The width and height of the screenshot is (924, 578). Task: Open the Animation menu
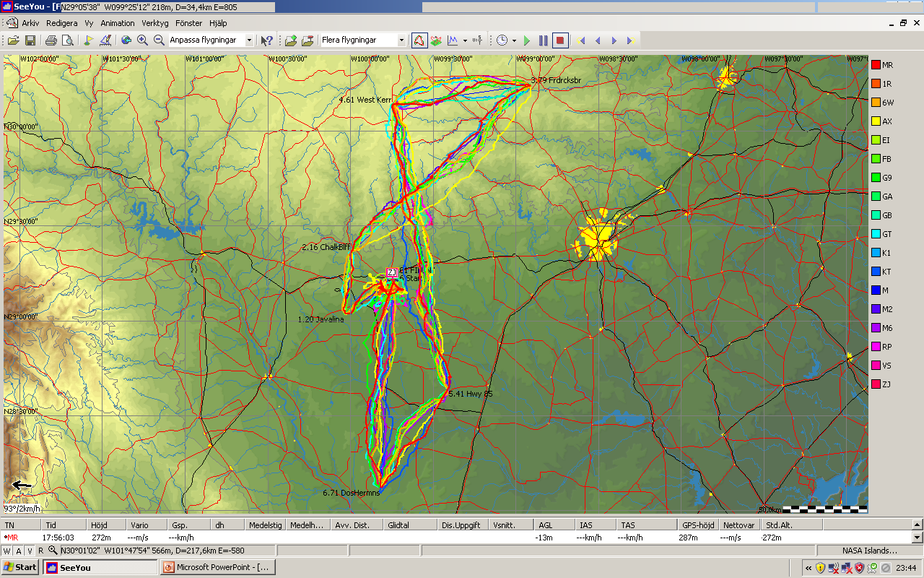tap(117, 23)
